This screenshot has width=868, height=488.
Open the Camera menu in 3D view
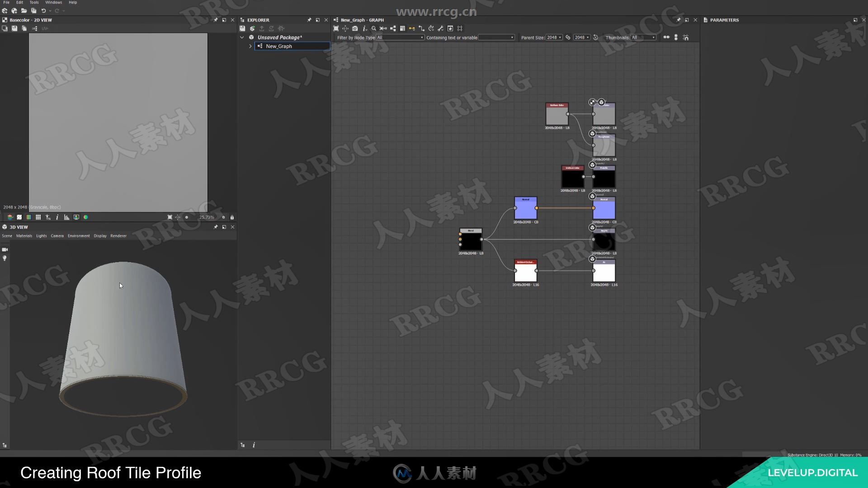pyautogui.click(x=57, y=236)
